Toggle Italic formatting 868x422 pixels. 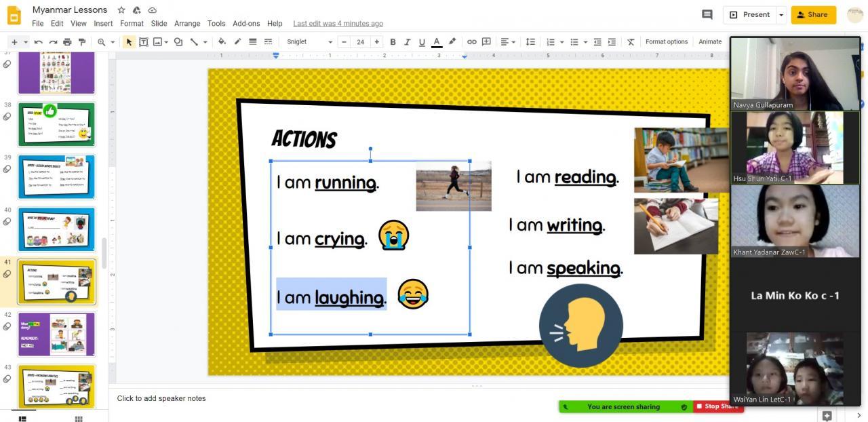[x=408, y=42]
